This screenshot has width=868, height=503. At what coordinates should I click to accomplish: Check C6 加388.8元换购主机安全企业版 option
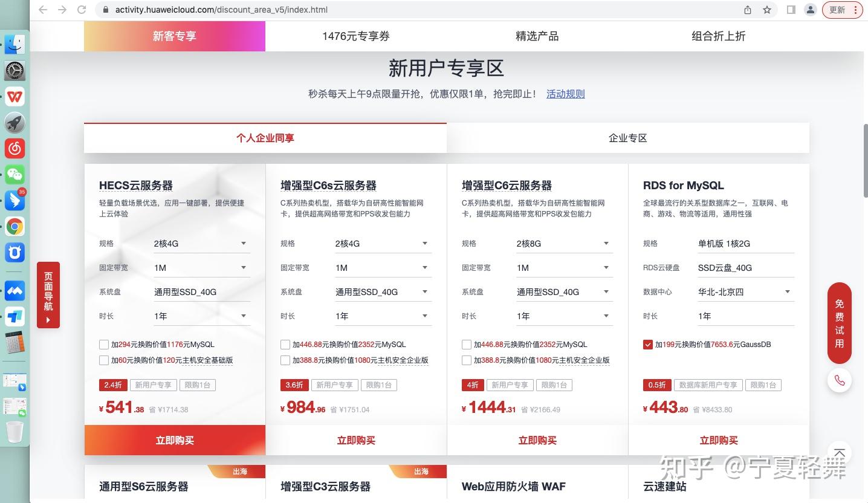467,360
